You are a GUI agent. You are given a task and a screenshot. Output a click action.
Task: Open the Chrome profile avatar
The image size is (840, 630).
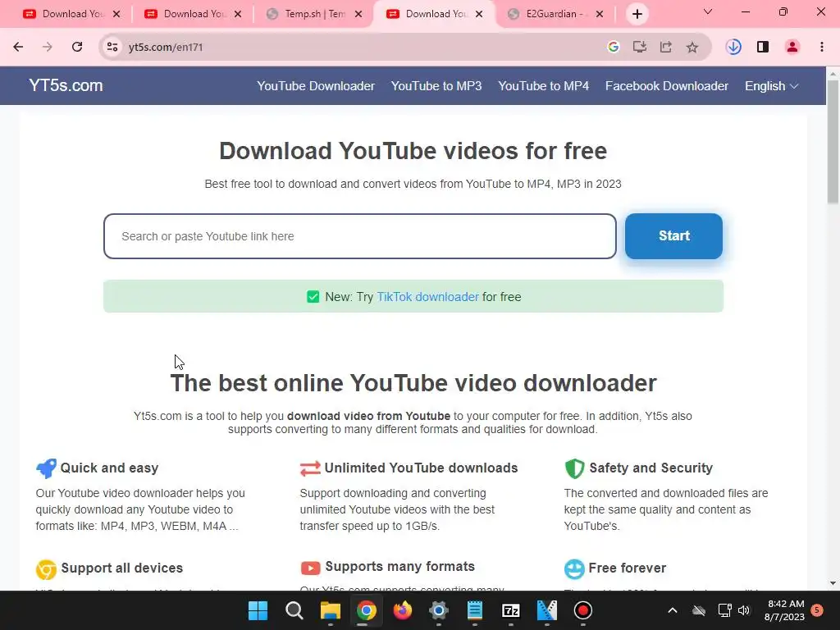pyautogui.click(x=792, y=47)
